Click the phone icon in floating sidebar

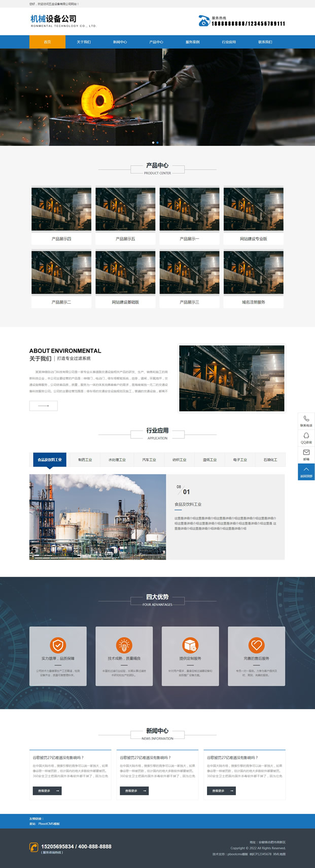306,419
